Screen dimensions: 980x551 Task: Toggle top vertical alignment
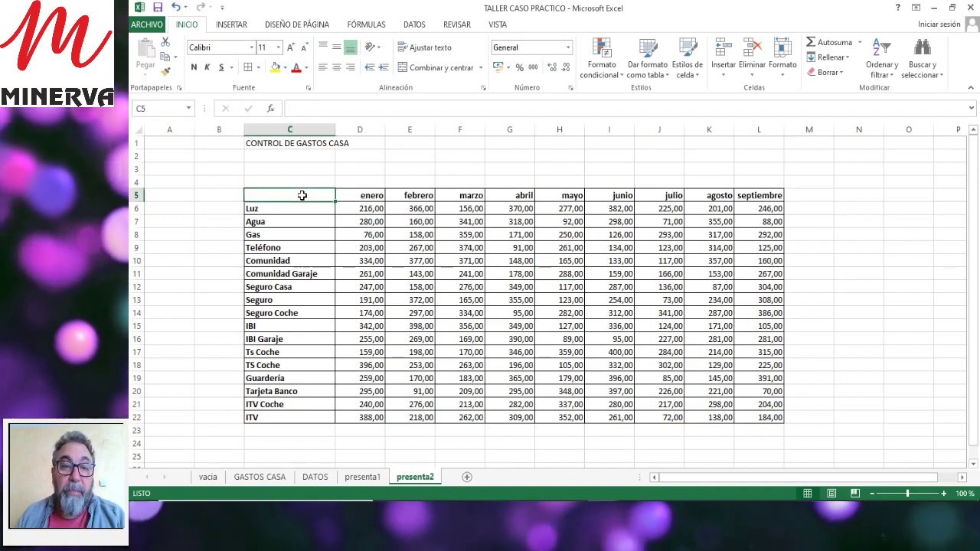(x=323, y=47)
